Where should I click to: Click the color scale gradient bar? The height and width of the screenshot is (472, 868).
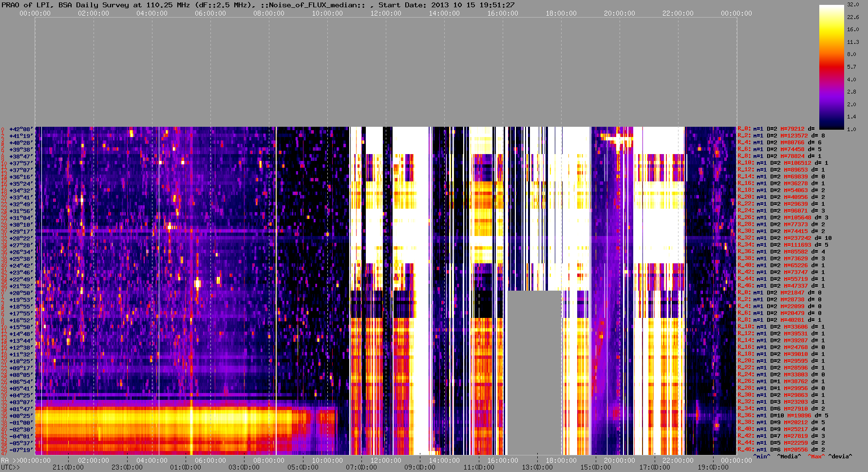(831, 67)
